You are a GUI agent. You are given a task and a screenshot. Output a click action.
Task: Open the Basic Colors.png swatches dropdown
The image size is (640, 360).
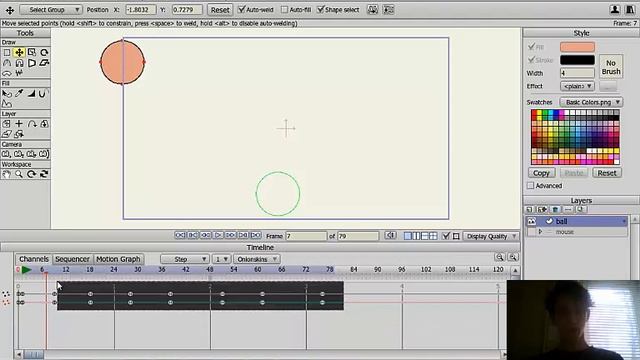[x=591, y=102]
